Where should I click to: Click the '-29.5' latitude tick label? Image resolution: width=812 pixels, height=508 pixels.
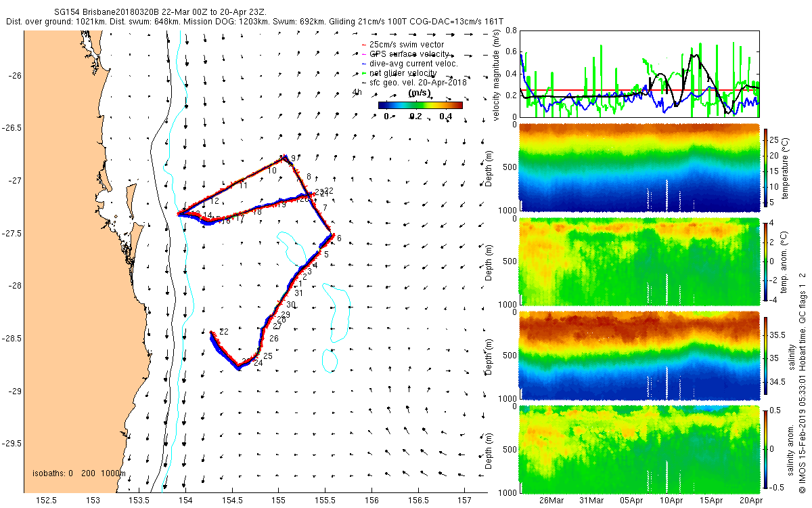coord(12,444)
